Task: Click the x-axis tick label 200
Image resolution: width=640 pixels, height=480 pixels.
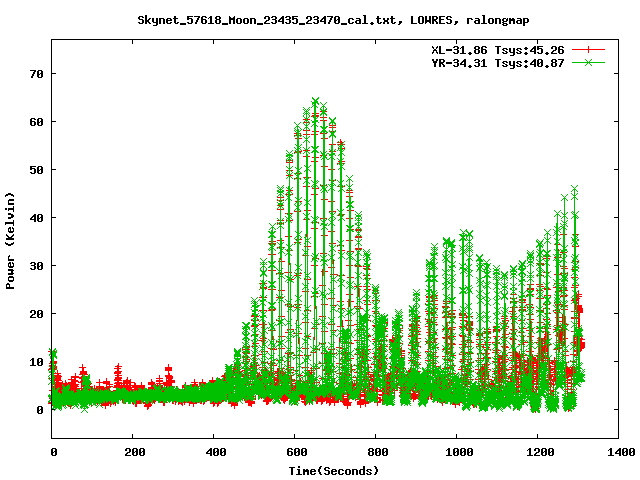Action: [135, 452]
